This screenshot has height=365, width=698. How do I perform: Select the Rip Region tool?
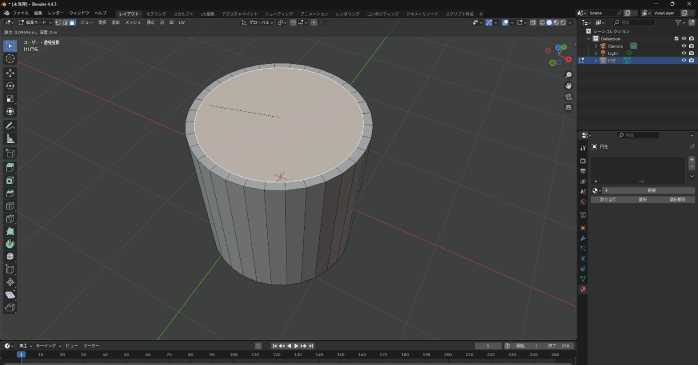tap(10, 307)
